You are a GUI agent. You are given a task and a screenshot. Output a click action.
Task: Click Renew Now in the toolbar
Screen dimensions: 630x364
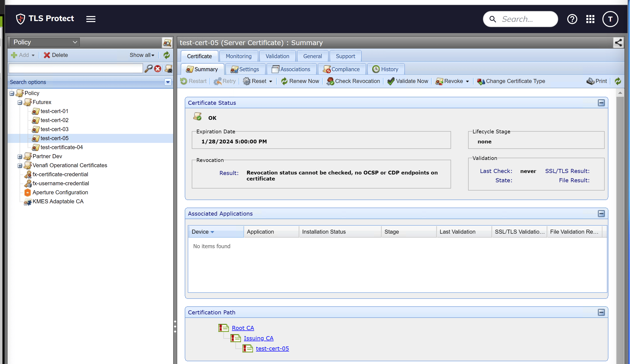coord(300,81)
